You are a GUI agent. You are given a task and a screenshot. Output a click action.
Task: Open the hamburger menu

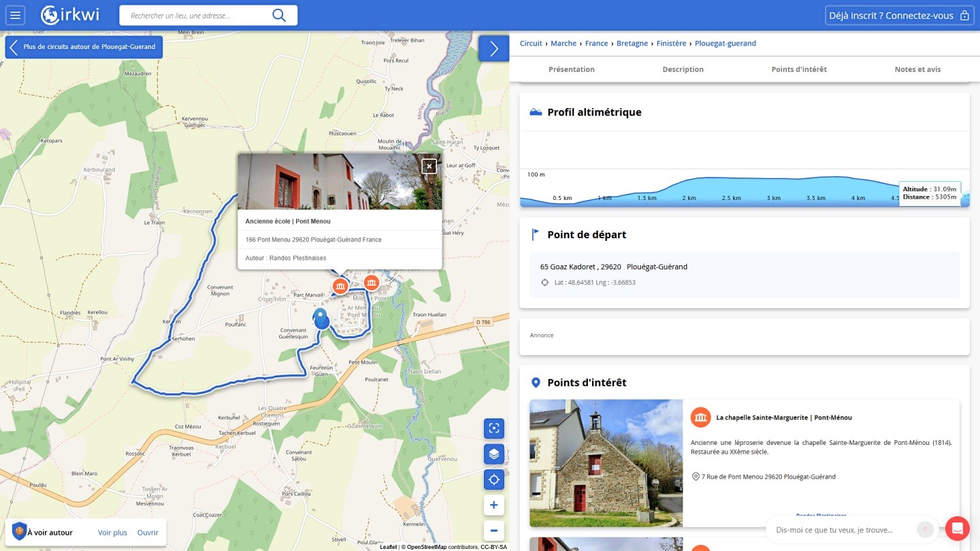pyautogui.click(x=15, y=15)
